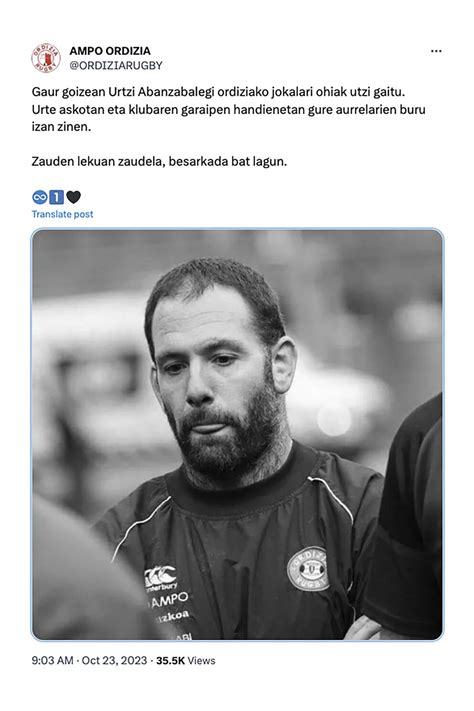Open the 35.5K Views count
This screenshot has height=711, width=474.
(x=186, y=661)
